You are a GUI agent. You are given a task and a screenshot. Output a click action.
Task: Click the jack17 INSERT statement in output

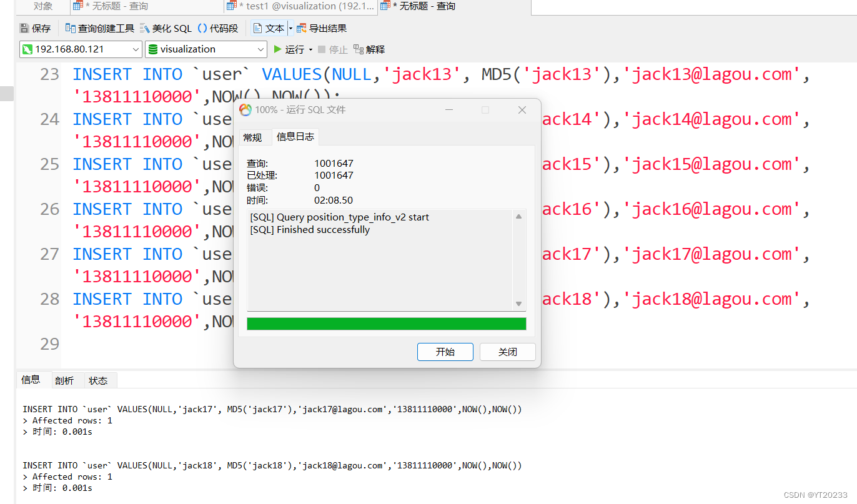pos(272,410)
